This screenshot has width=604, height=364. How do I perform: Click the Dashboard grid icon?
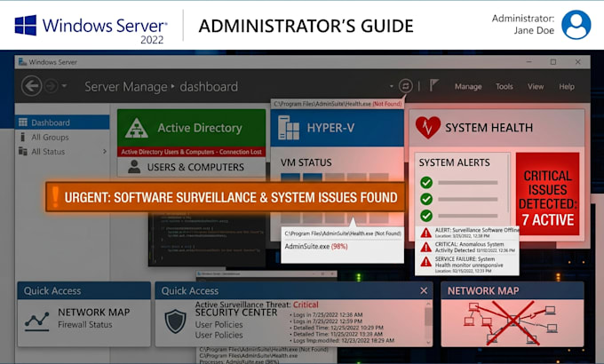[x=23, y=123]
